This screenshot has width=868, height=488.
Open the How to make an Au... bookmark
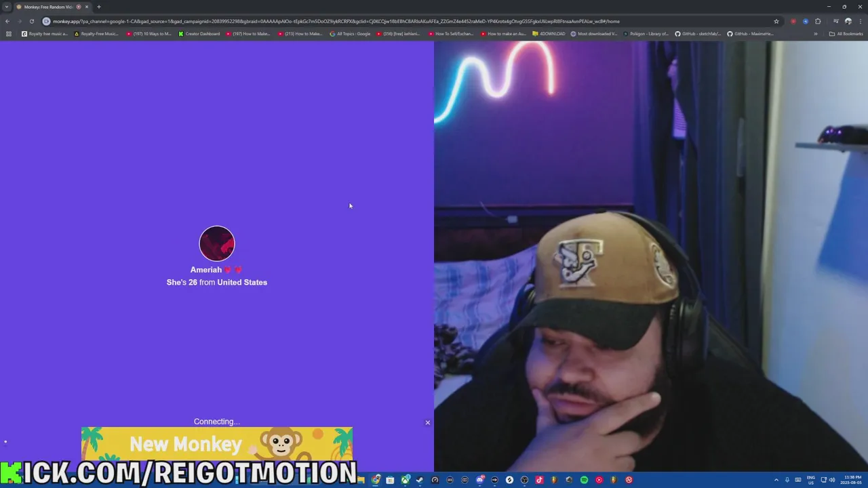point(504,34)
